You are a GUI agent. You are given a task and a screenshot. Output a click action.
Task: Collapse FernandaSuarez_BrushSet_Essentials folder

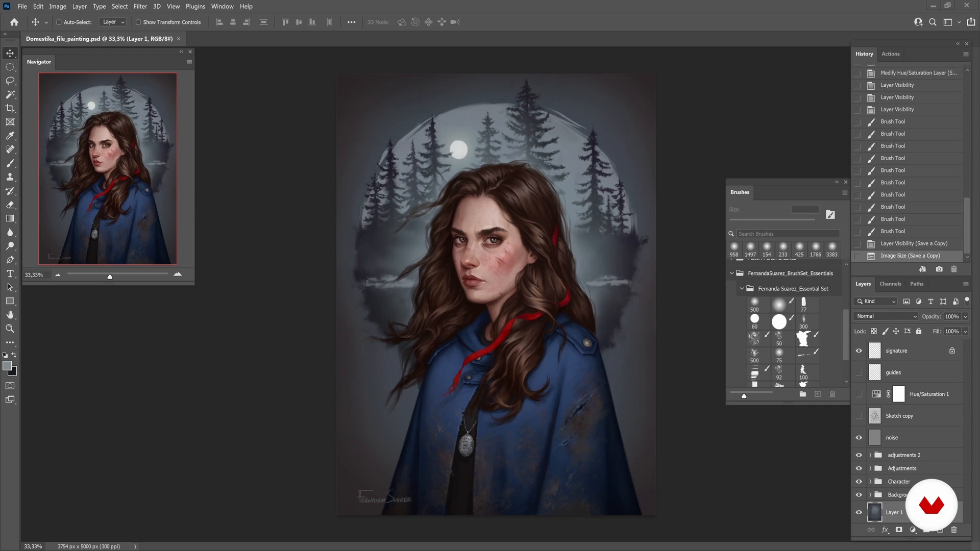[x=732, y=273]
